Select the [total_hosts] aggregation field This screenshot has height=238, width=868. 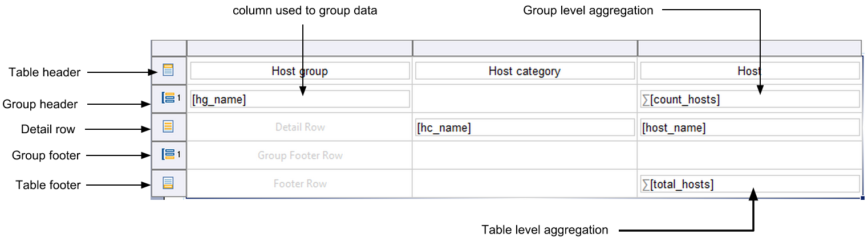749,184
